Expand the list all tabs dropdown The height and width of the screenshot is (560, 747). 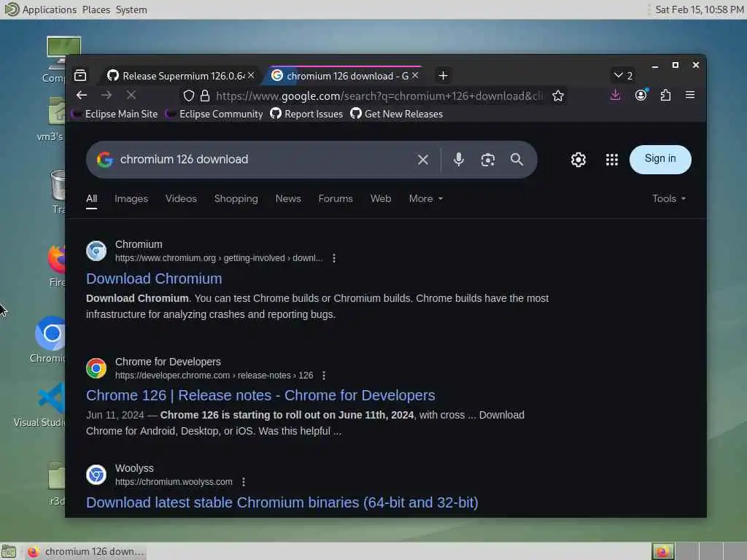point(623,75)
